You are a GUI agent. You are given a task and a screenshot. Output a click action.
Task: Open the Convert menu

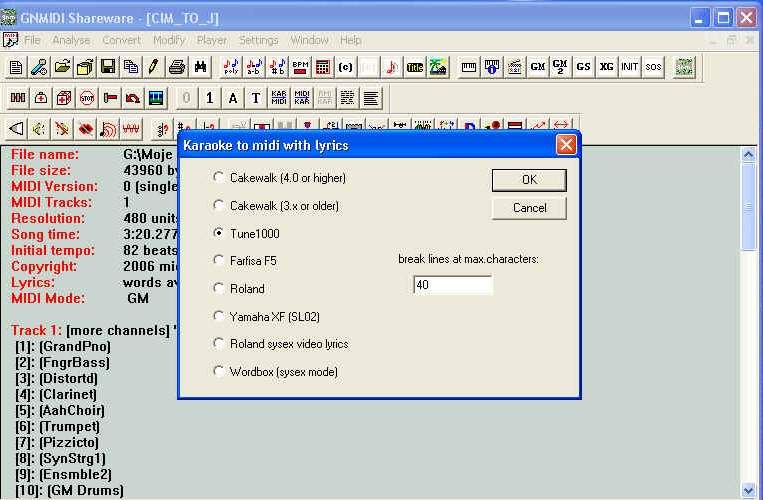[121, 40]
